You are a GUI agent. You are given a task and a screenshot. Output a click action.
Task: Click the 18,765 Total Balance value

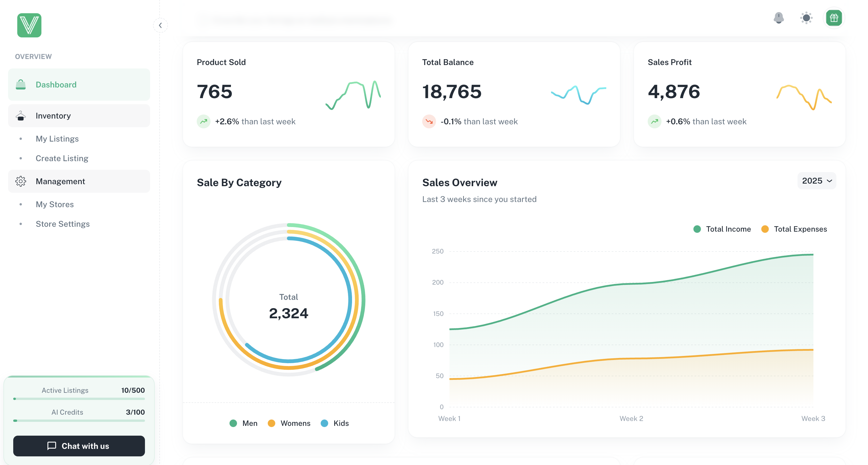[452, 92]
